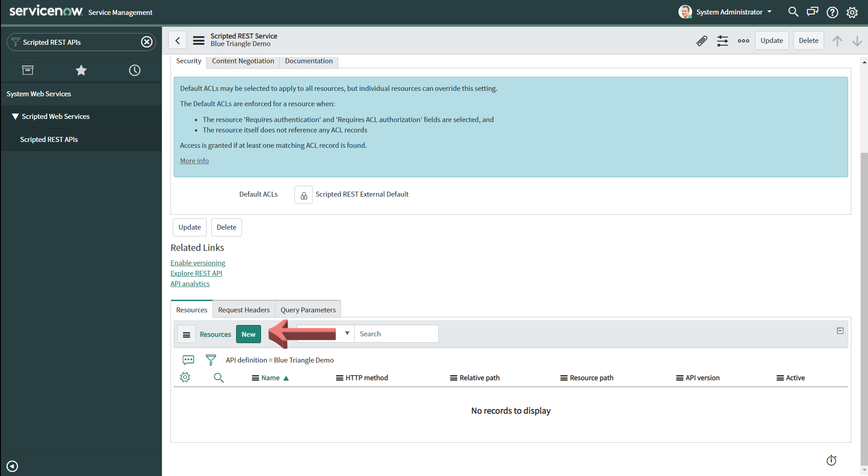The height and width of the screenshot is (476, 868).
Task: Open Explore REST API link
Action: [x=196, y=273]
